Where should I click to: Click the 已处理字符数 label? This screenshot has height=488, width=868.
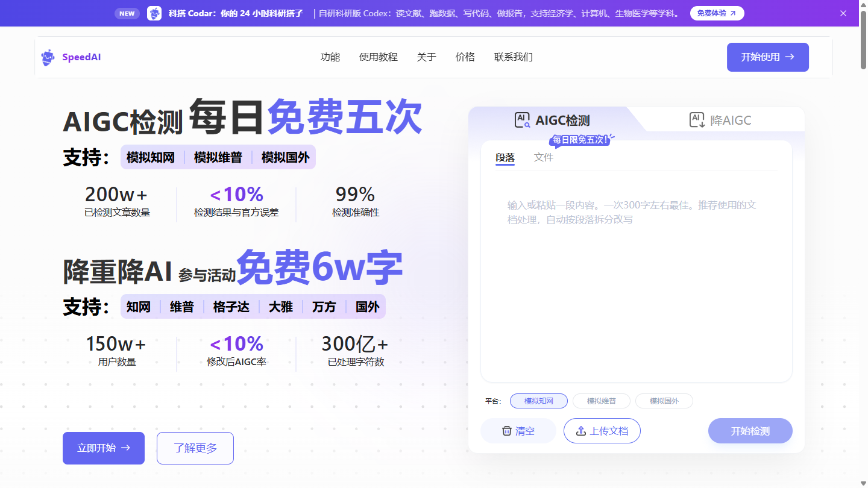356,362
